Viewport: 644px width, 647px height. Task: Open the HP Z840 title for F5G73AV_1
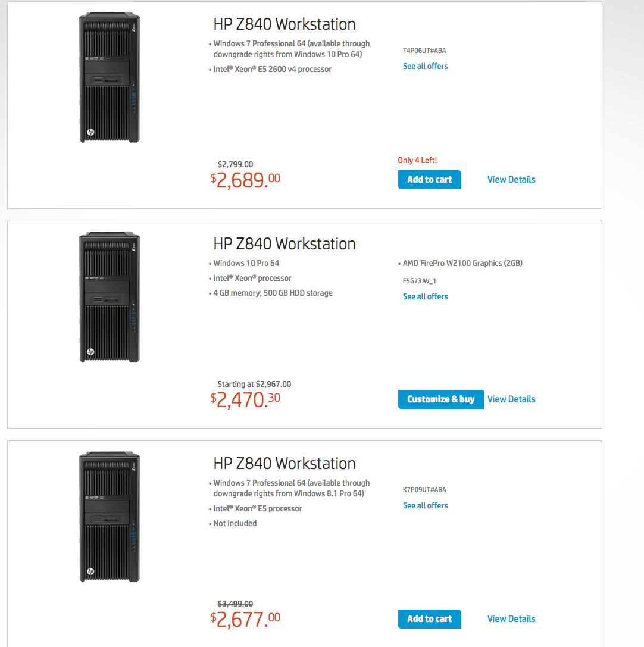[x=285, y=244]
